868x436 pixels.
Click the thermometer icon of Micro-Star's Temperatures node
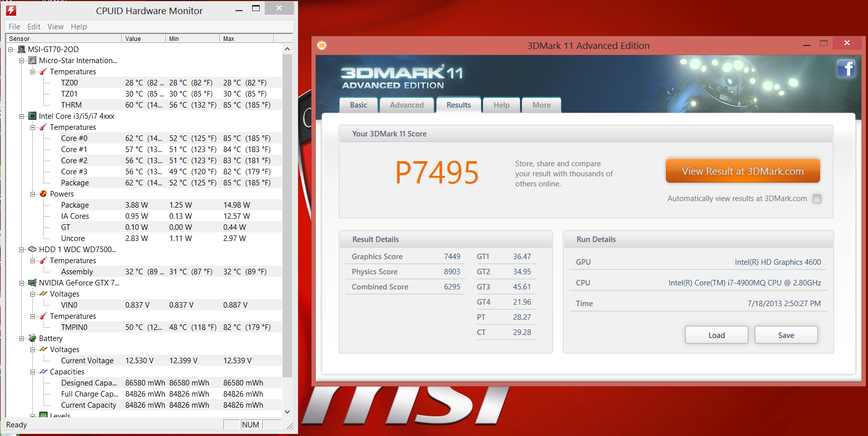43,71
